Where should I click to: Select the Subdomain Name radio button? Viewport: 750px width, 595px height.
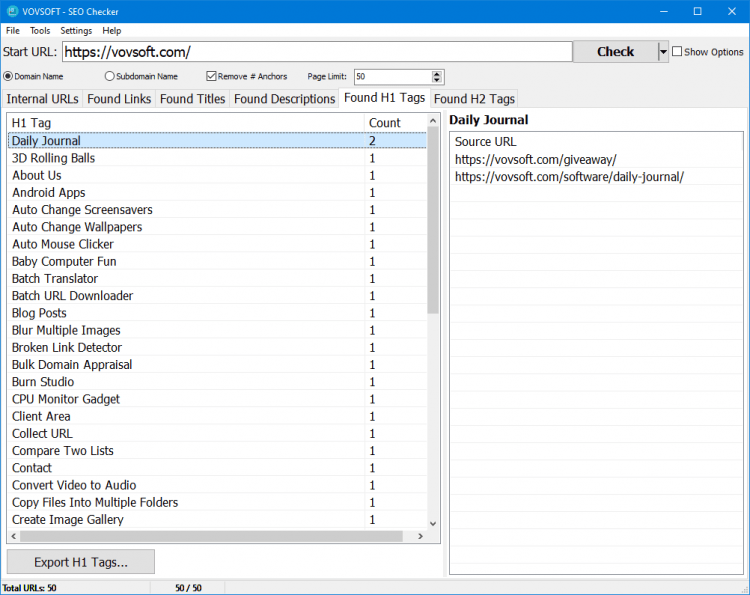(110, 76)
